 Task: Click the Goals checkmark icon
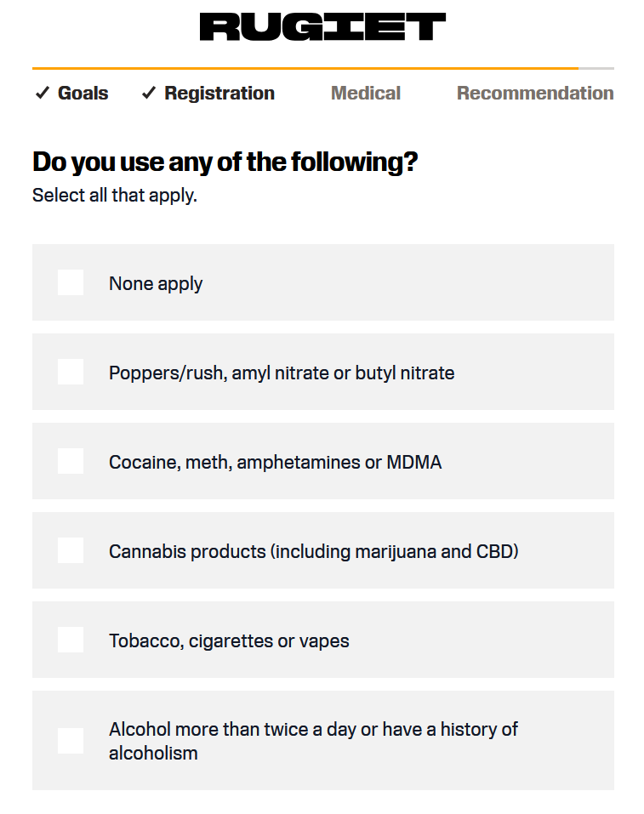click(x=42, y=93)
